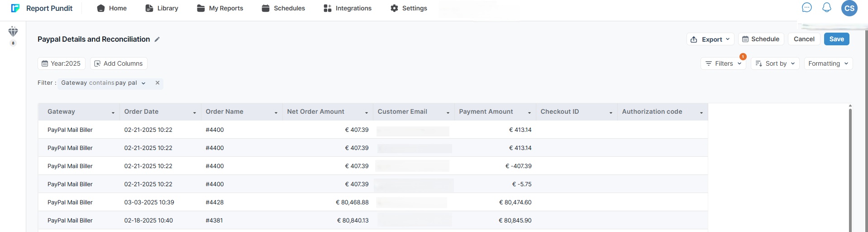Open the Authorization code column arrow

click(x=701, y=112)
